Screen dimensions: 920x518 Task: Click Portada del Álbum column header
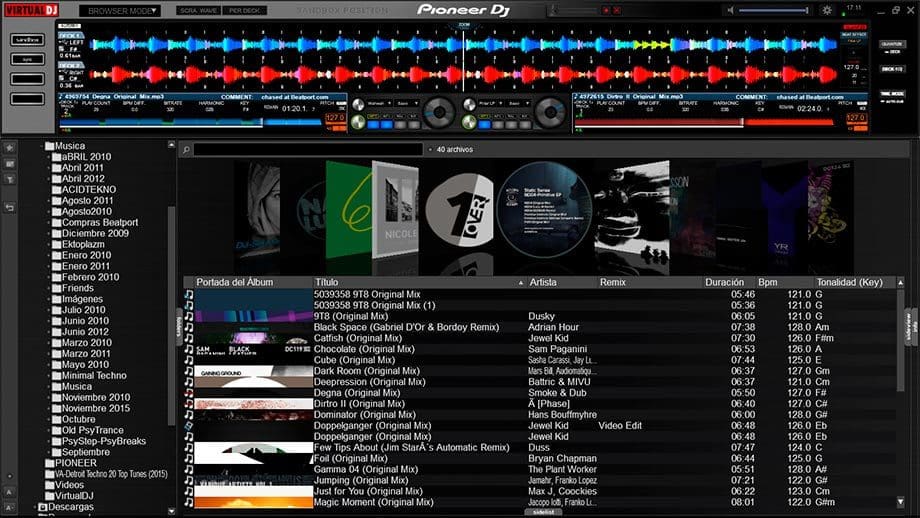tap(253, 282)
